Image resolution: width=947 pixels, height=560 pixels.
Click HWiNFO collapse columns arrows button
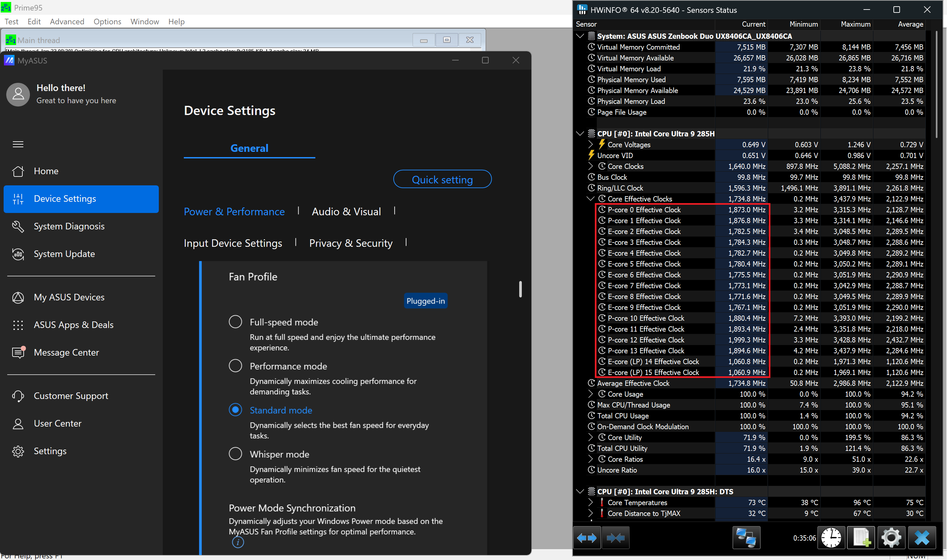click(615, 537)
